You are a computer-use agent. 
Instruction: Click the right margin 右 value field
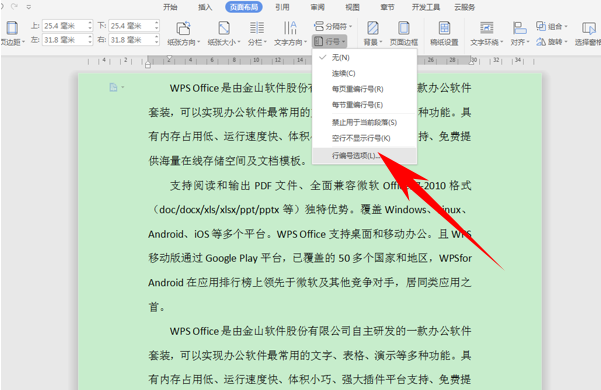click(x=131, y=40)
